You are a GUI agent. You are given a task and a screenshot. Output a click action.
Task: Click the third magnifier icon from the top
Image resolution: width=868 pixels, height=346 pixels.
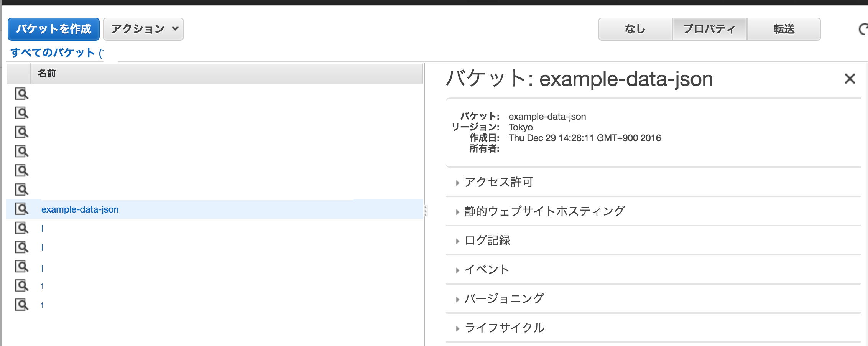[22, 132]
